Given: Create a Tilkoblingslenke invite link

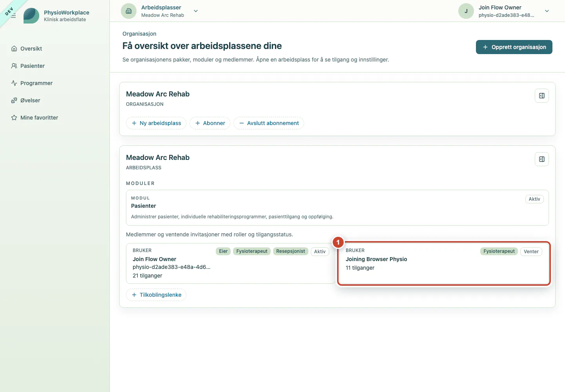Looking at the screenshot, I should (156, 295).
